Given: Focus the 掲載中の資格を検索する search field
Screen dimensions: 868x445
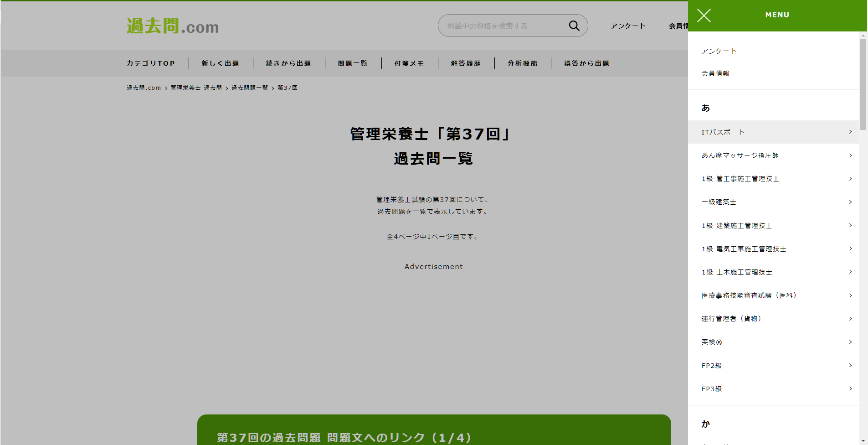Looking at the screenshot, I should 501,26.
